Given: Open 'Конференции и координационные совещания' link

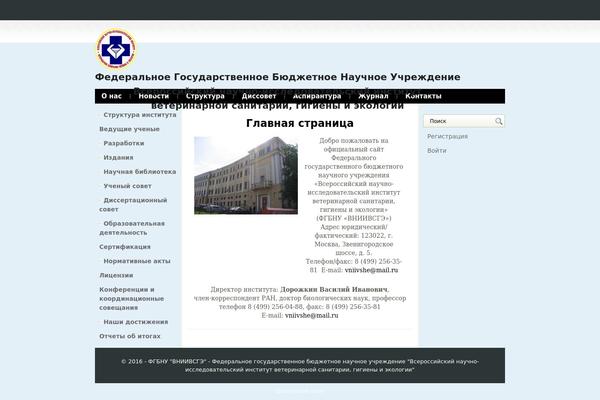Looking at the screenshot, I should 131,299.
